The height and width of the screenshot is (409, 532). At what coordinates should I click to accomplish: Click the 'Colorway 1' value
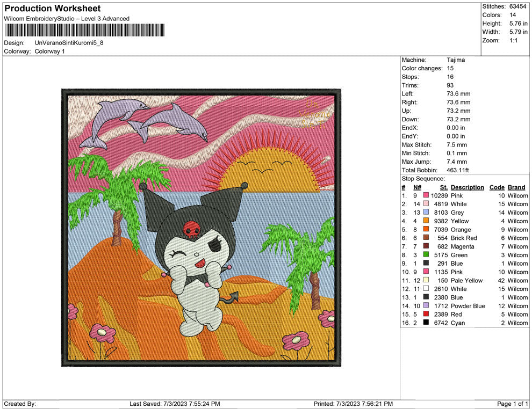click(49, 51)
